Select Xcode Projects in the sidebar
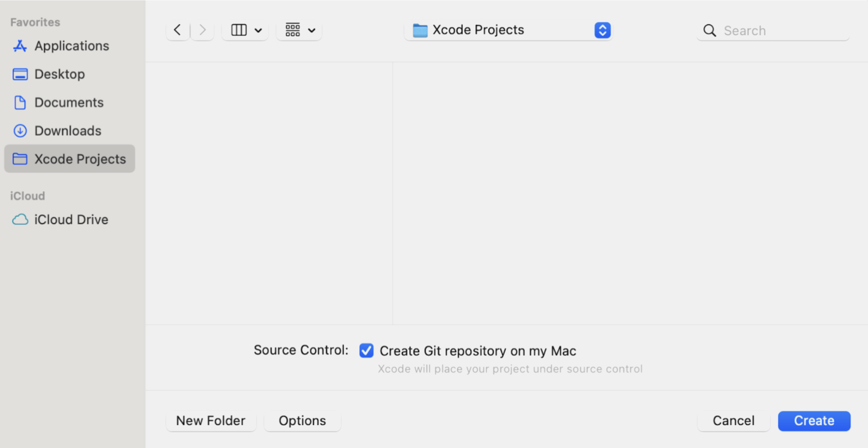This screenshot has height=448, width=868. (x=69, y=159)
